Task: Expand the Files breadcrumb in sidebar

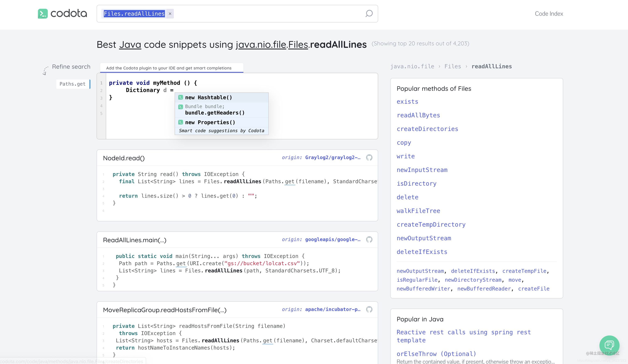Action: (452, 66)
